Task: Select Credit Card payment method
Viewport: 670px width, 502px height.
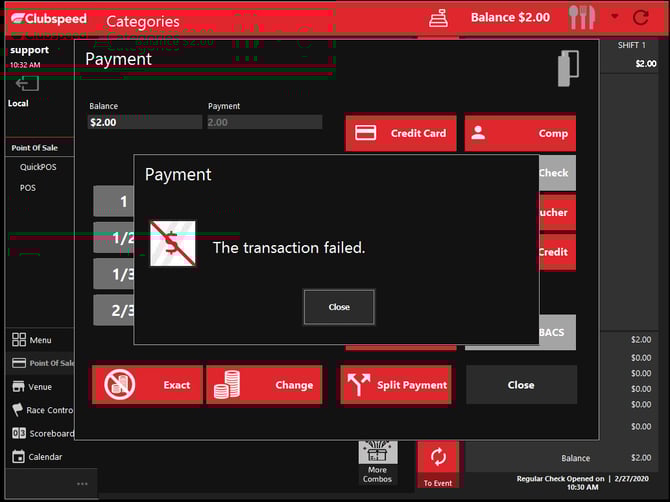Action: 401,133
